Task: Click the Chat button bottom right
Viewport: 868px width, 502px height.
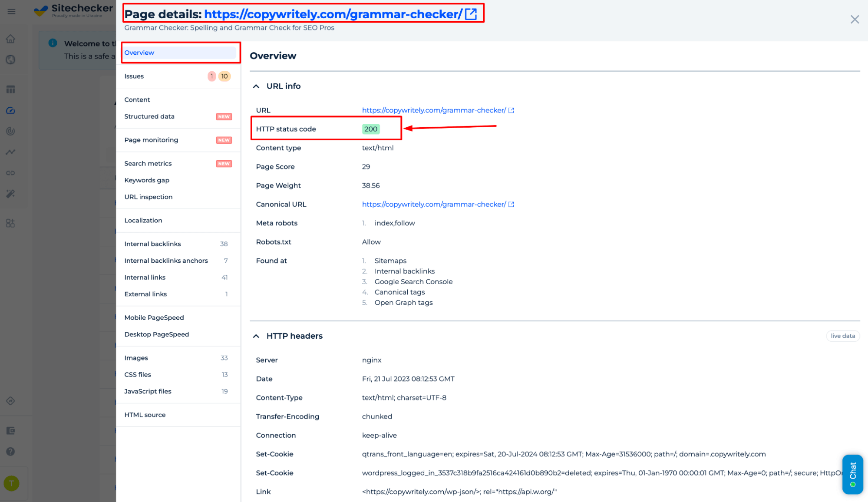Action: [x=853, y=472]
